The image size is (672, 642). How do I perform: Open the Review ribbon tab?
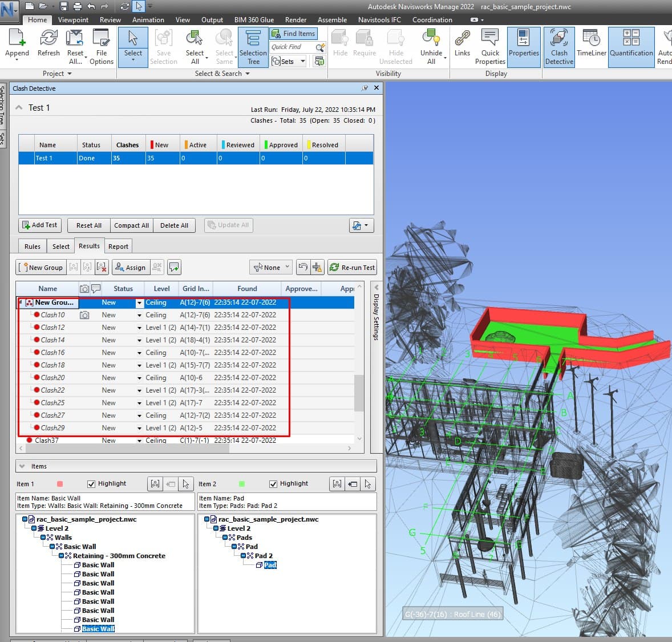click(x=110, y=20)
